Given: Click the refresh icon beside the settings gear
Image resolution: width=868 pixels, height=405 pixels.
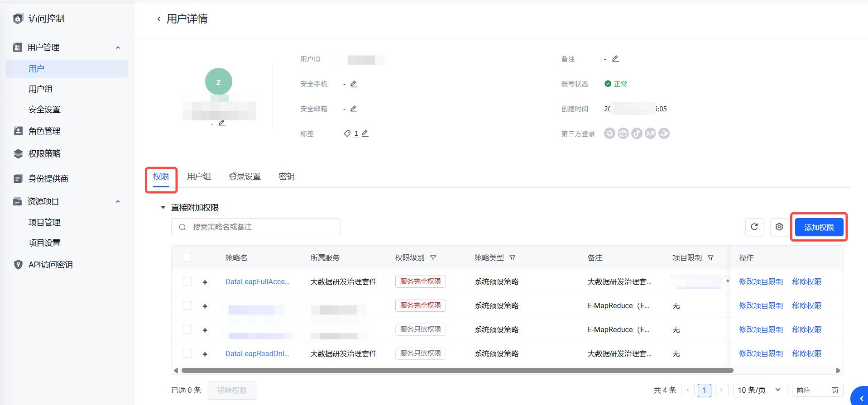Looking at the screenshot, I should (x=754, y=227).
